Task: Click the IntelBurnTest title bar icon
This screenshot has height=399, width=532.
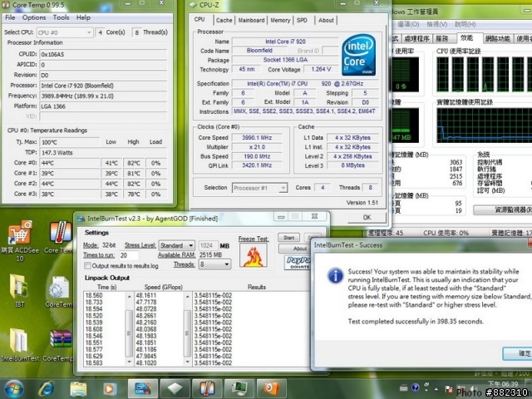Action: click(81, 219)
